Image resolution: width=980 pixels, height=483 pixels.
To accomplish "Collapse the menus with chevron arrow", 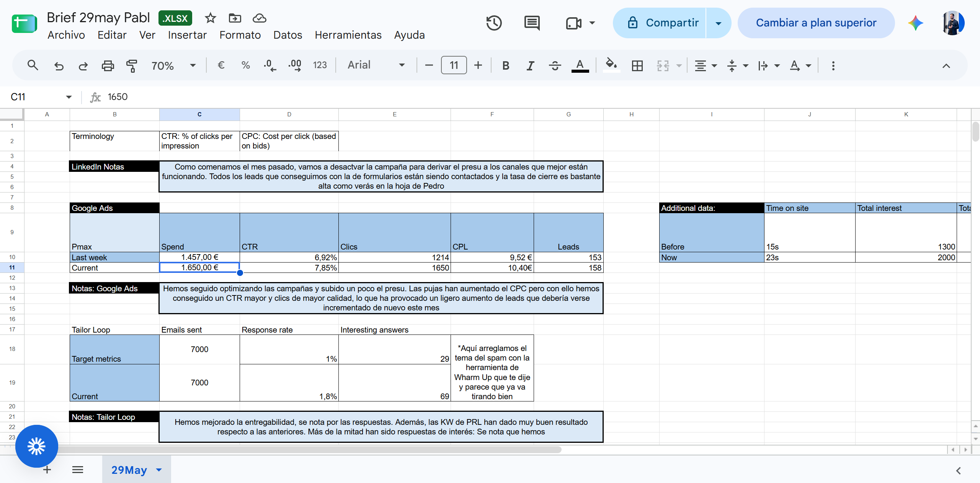I will point(946,65).
